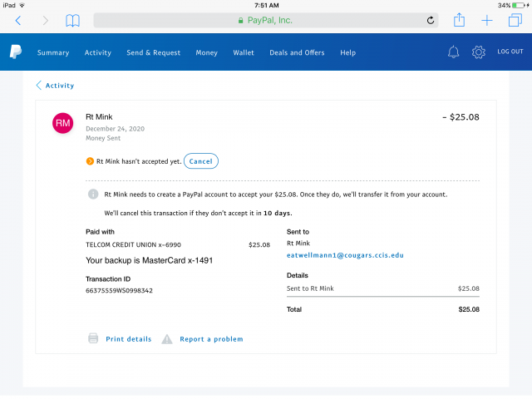Screen dimensions: 532x399
Task: Click Report a problem link
Action: [211, 339]
